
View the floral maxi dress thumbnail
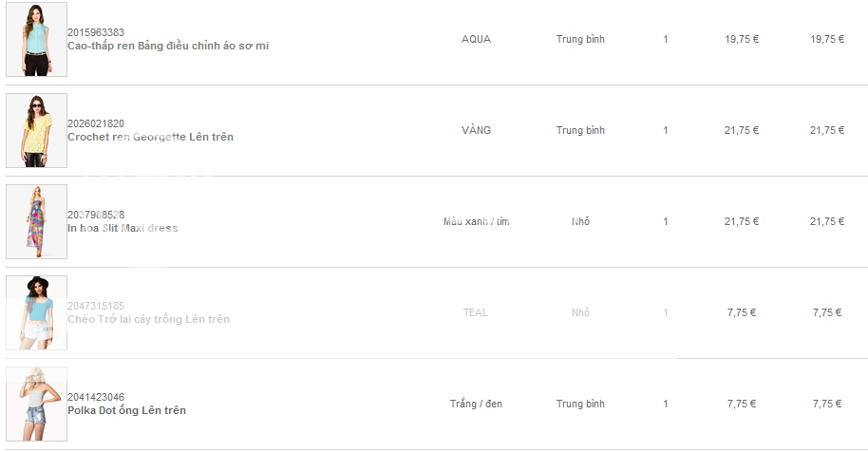(36, 222)
